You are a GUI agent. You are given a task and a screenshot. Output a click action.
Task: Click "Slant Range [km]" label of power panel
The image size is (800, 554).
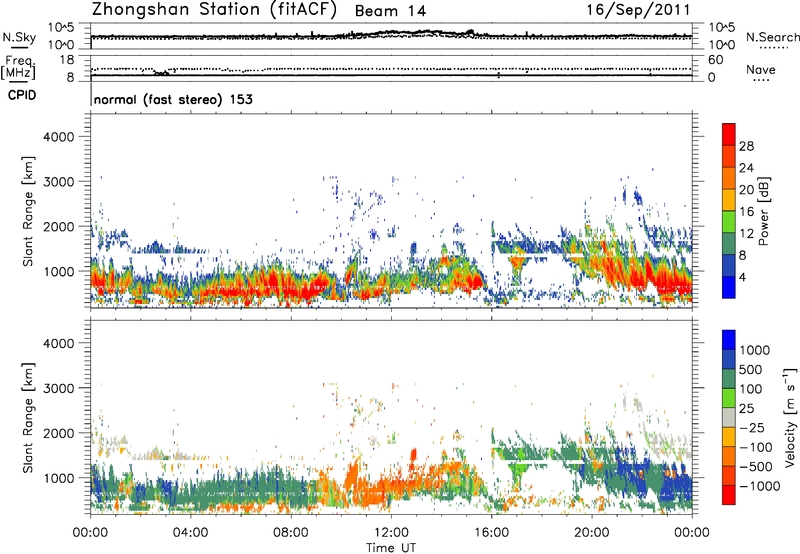pos(28,211)
